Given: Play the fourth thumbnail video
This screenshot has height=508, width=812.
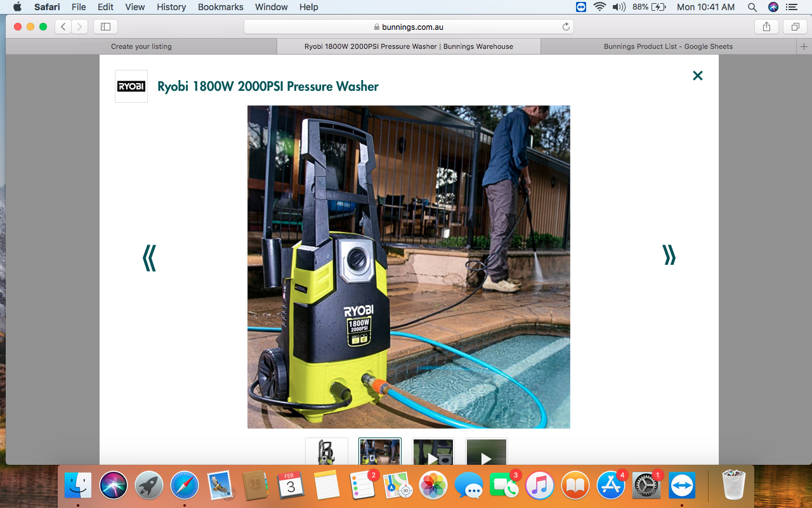Looking at the screenshot, I should point(487,451).
